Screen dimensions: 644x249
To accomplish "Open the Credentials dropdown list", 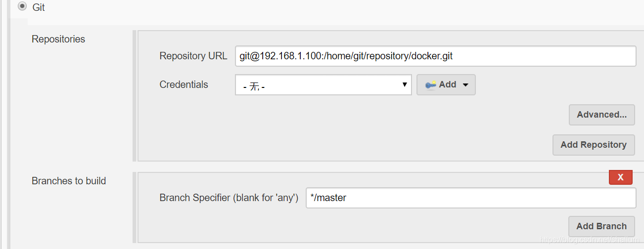I will pyautogui.click(x=323, y=85).
